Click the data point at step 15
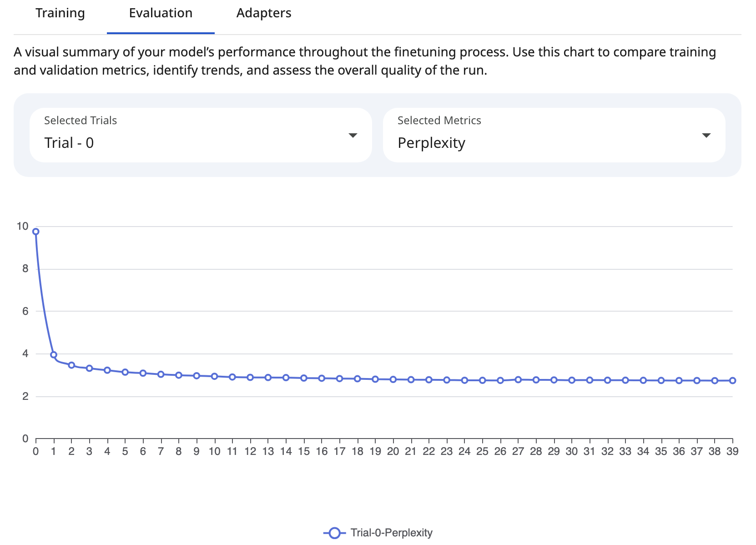 [x=304, y=378]
